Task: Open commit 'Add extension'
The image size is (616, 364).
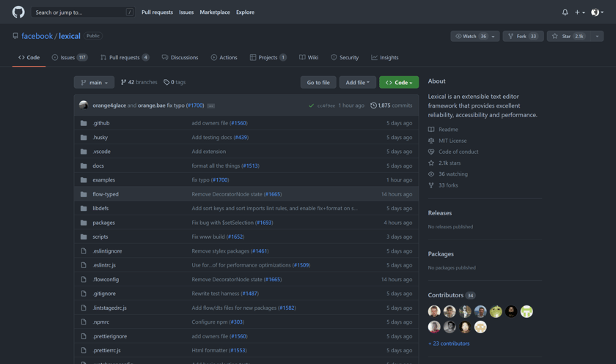Action: tap(208, 152)
